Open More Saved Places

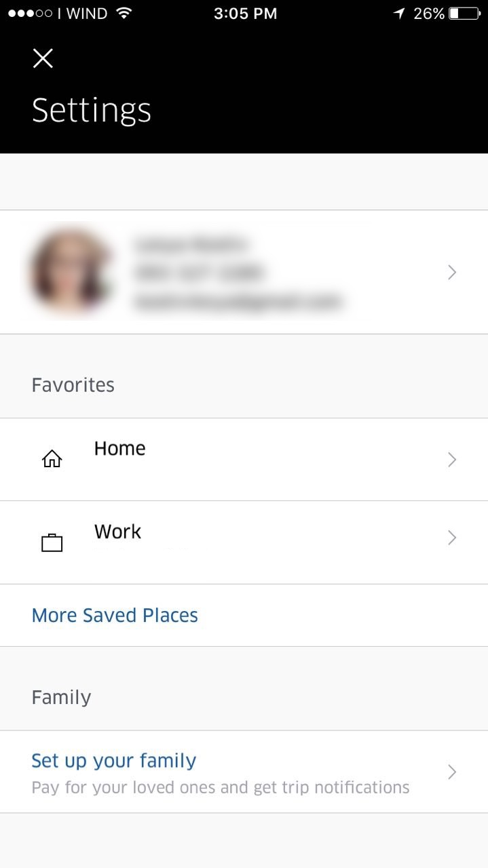(115, 615)
